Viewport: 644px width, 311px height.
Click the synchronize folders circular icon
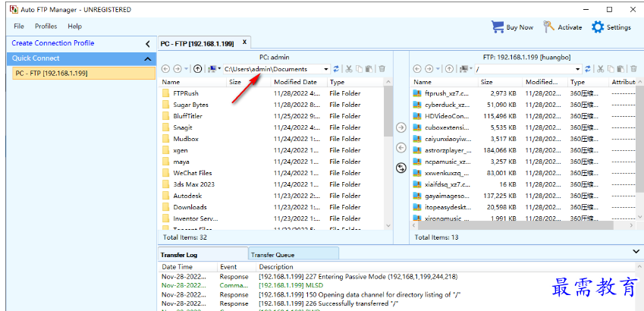point(401,168)
